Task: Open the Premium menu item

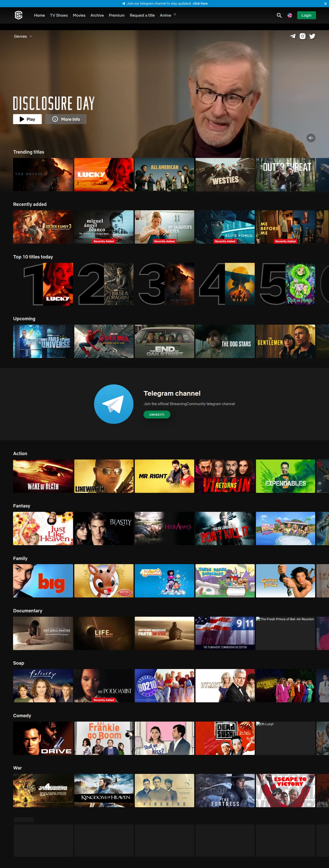Action: (x=117, y=15)
